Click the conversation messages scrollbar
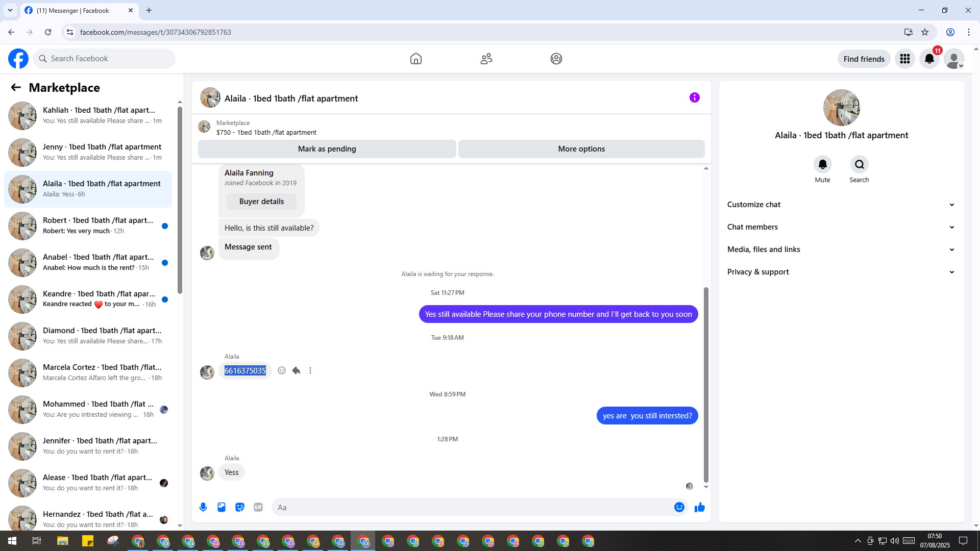 (706, 384)
